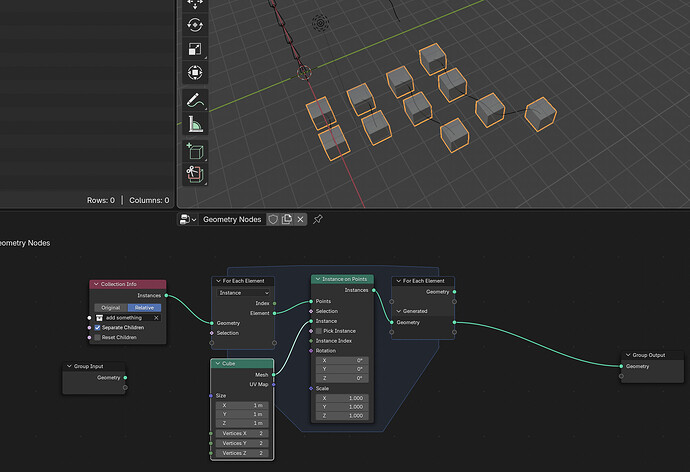Image resolution: width=690 pixels, height=472 pixels.
Task: Enable the Pick Instance checkbox
Action: click(x=319, y=331)
